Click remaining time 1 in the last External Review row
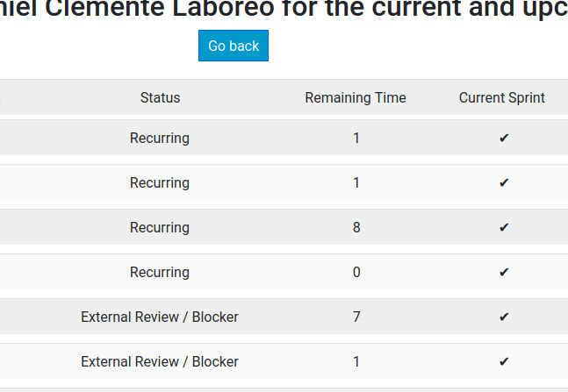This screenshot has height=392, width=568. [356, 361]
